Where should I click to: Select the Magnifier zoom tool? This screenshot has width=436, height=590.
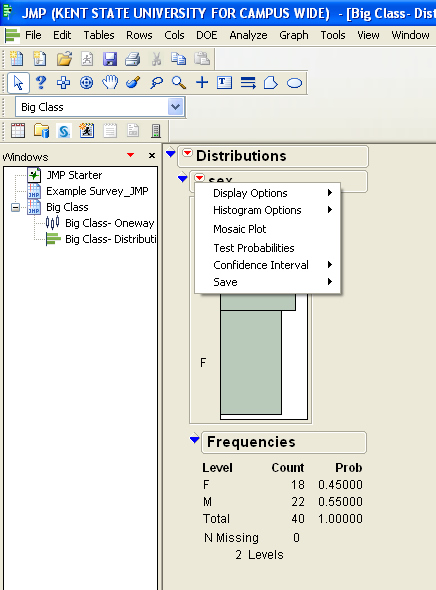tap(179, 82)
